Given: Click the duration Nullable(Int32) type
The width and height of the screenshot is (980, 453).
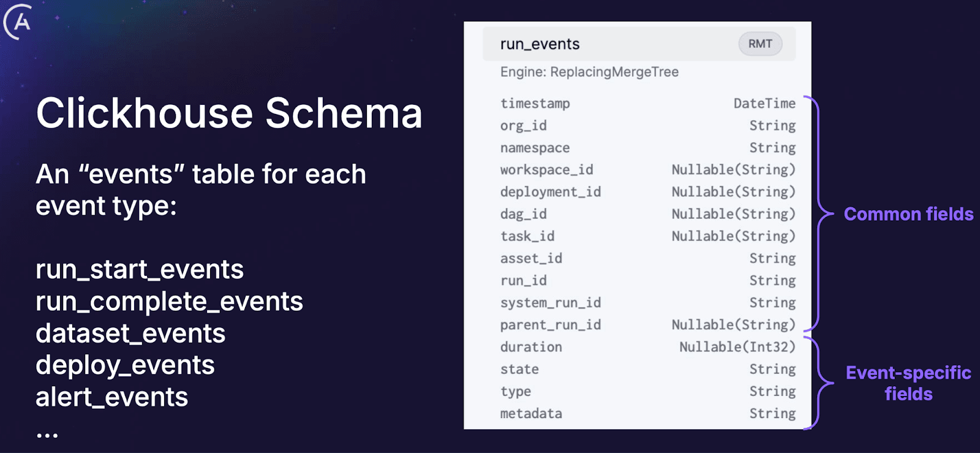Looking at the screenshot, I should (737, 347).
